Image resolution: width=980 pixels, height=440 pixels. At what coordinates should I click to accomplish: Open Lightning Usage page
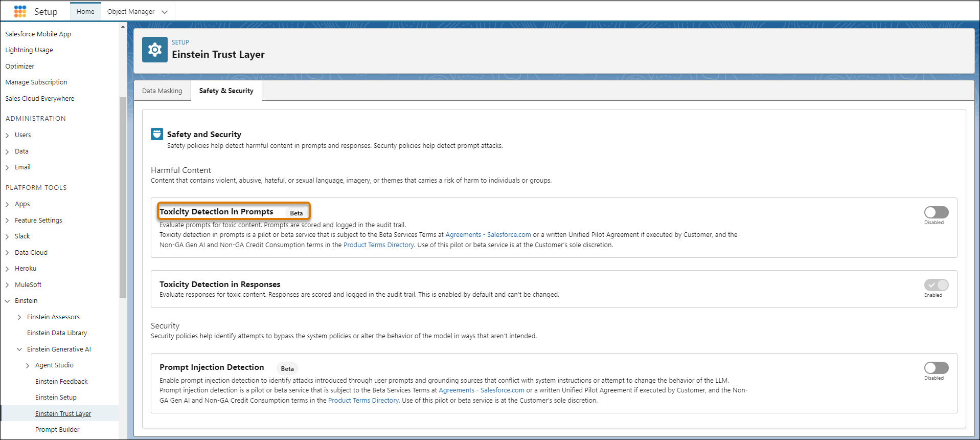29,50
